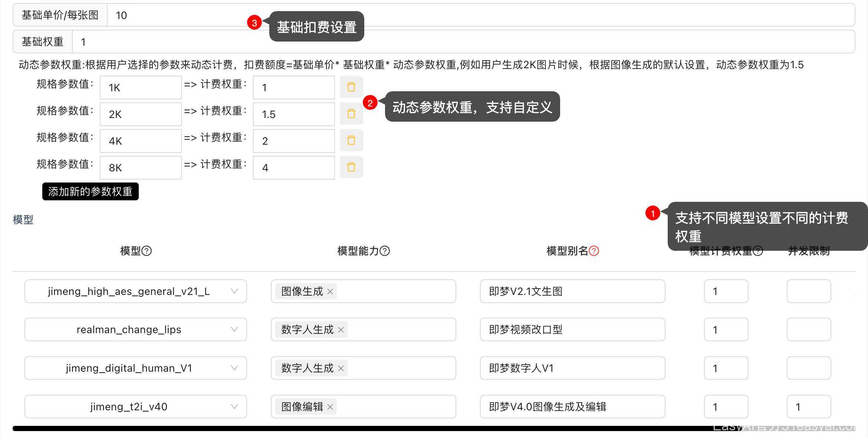Image resolution: width=868 pixels, height=437 pixels.
Task: Click the horizontal scrollbar at the bottom
Action: tap(371, 428)
